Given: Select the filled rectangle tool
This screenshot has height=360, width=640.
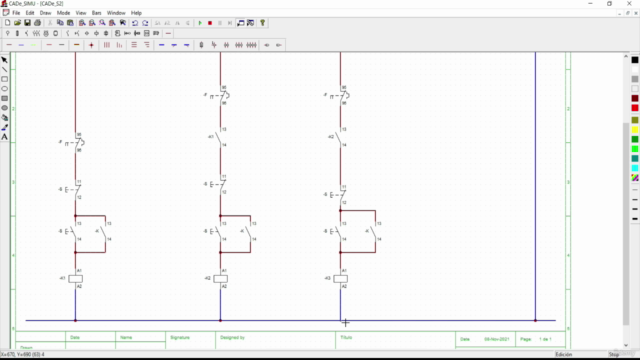Looking at the screenshot, I should click(4, 98).
